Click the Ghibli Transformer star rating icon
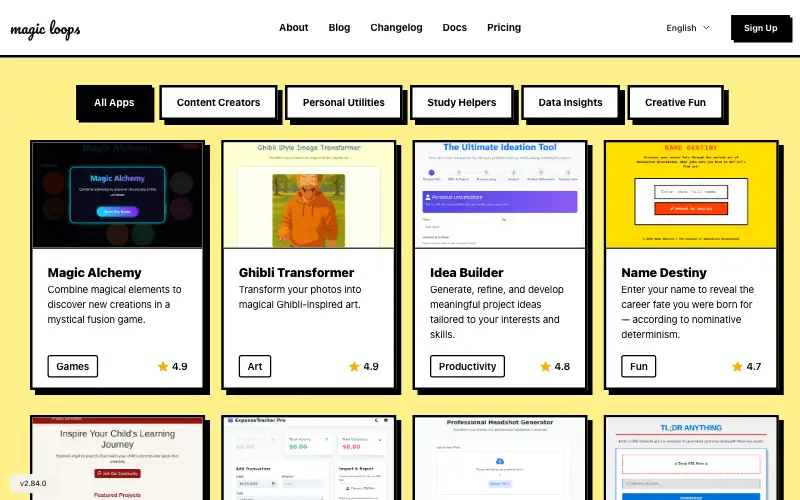The height and width of the screenshot is (500, 800). [354, 366]
